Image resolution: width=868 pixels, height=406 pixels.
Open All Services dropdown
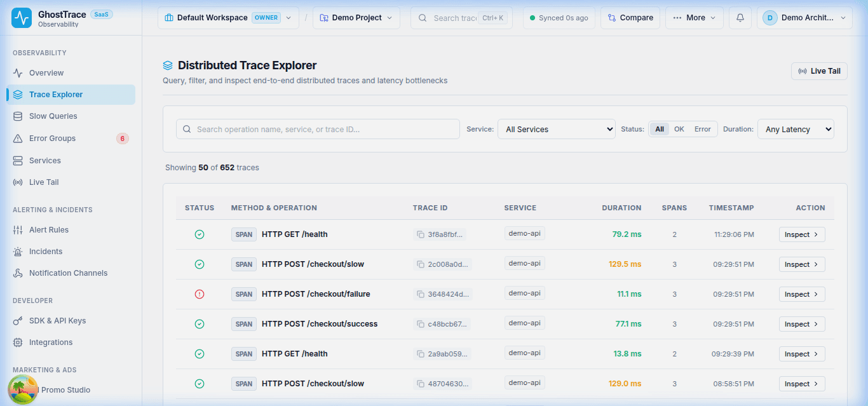click(557, 129)
